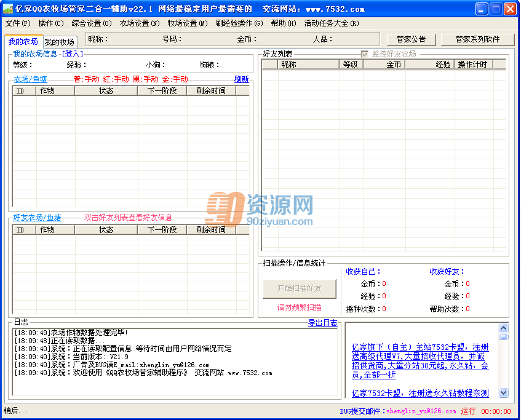Switch to the 我的农场 tab
This screenshot has width=521, height=420.
pos(23,42)
